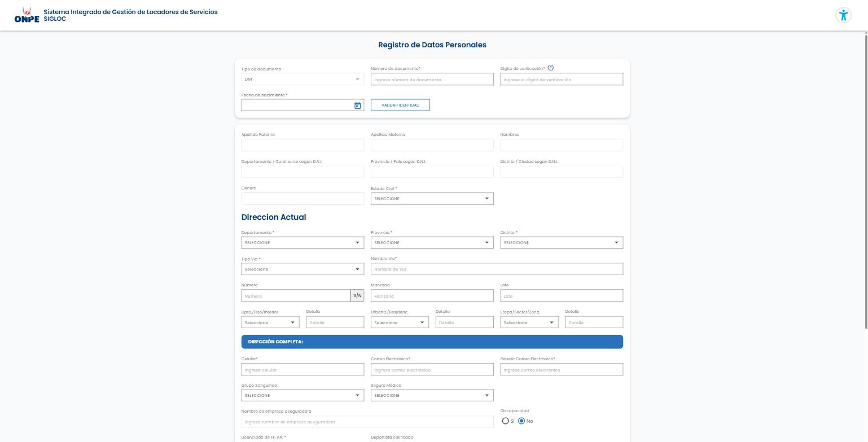This screenshot has width=868, height=442.
Task: Focus the Manzana input field
Action: coord(432,296)
